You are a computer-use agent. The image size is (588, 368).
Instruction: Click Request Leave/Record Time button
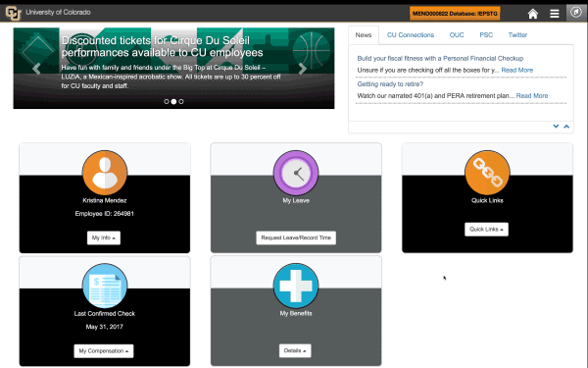pyautogui.click(x=296, y=237)
